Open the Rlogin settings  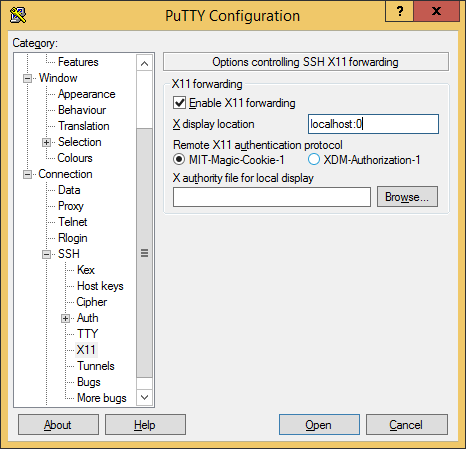pyautogui.click(x=73, y=238)
